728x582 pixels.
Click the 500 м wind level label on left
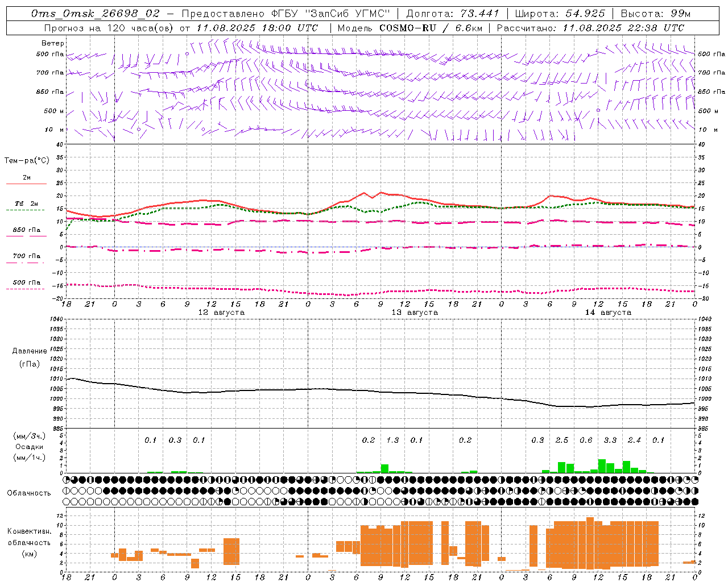pyautogui.click(x=54, y=111)
